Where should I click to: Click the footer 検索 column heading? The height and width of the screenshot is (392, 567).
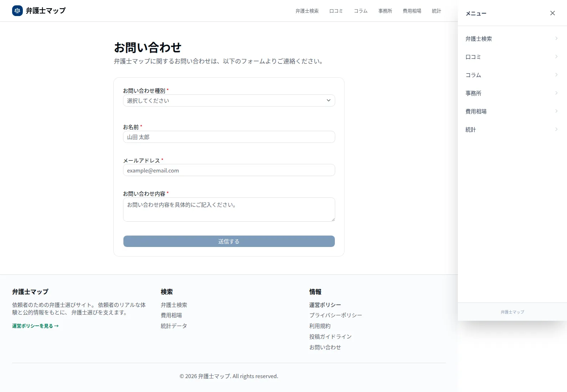[x=167, y=292]
